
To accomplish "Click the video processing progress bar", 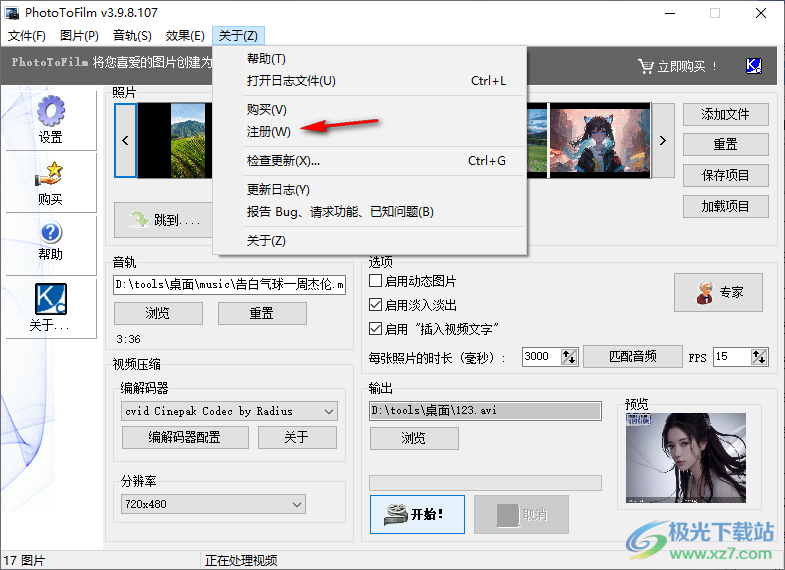I will tap(485, 483).
